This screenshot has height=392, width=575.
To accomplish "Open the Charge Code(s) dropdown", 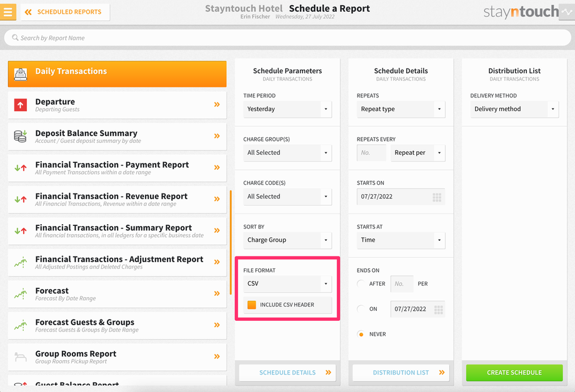I will tap(287, 197).
